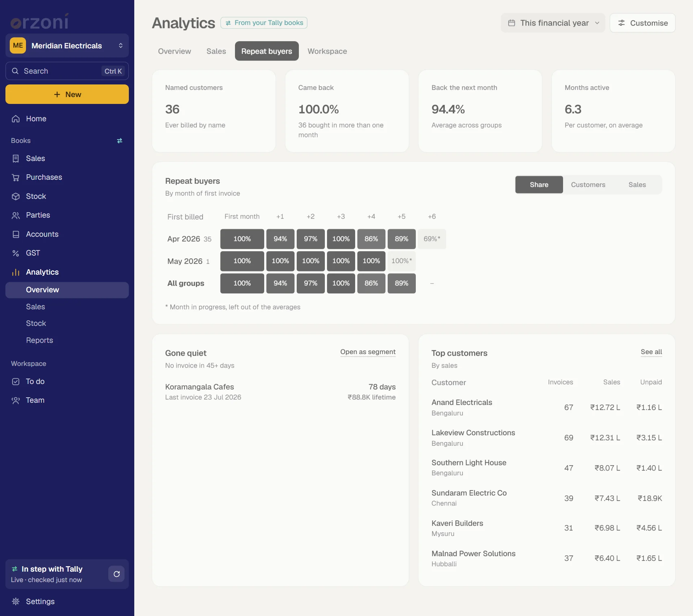Switch repeat buyers view to Sales
Image resolution: width=693 pixels, height=616 pixels.
pos(637,185)
